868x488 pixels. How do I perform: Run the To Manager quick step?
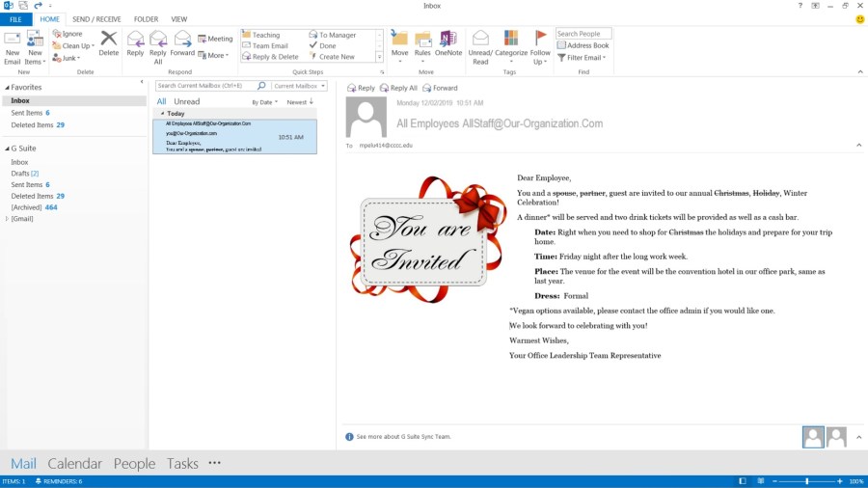[332, 35]
